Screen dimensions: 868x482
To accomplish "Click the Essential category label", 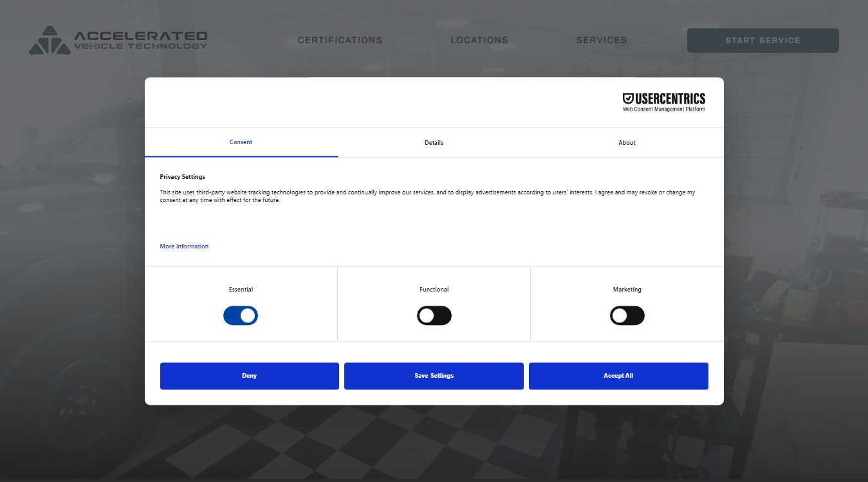I will (241, 290).
